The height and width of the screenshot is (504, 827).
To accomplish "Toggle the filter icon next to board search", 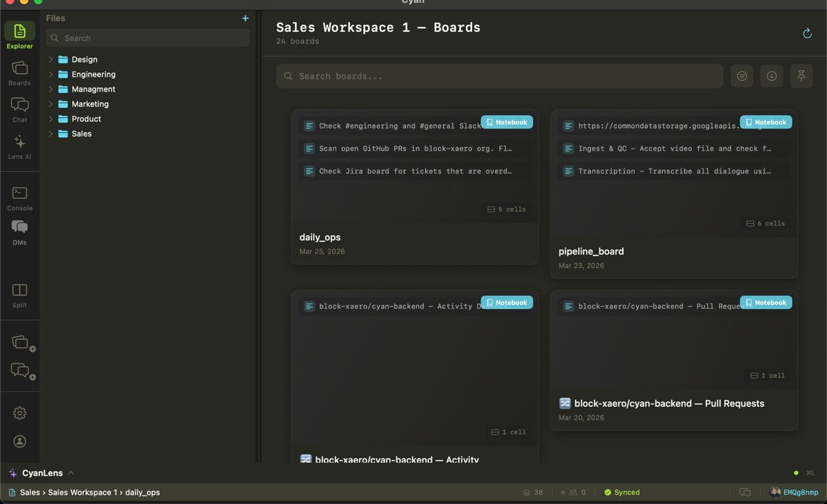I will tap(742, 76).
